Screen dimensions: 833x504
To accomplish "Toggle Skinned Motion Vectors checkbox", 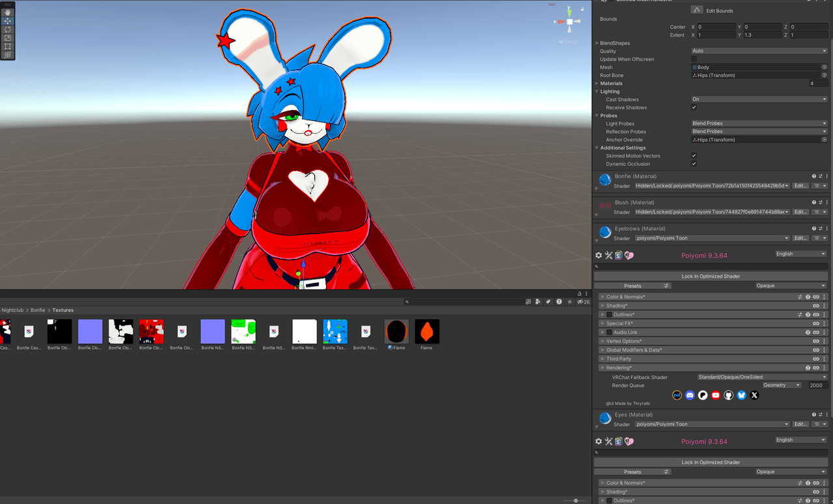I will click(x=694, y=156).
